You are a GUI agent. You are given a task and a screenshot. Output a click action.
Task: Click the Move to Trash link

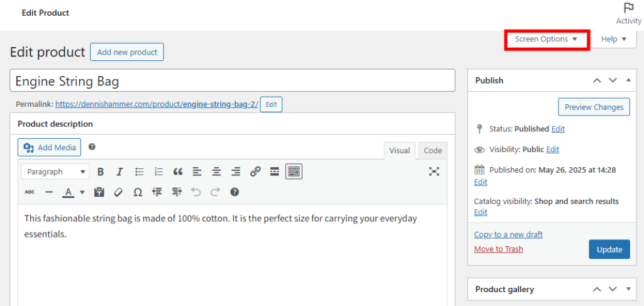[x=498, y=249]
